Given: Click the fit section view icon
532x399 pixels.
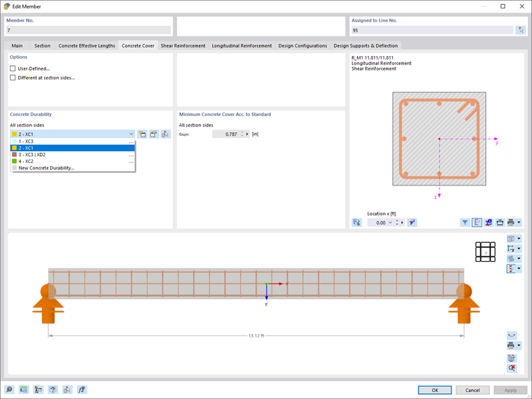Looking at the screenshot, I should pos(500,223).
